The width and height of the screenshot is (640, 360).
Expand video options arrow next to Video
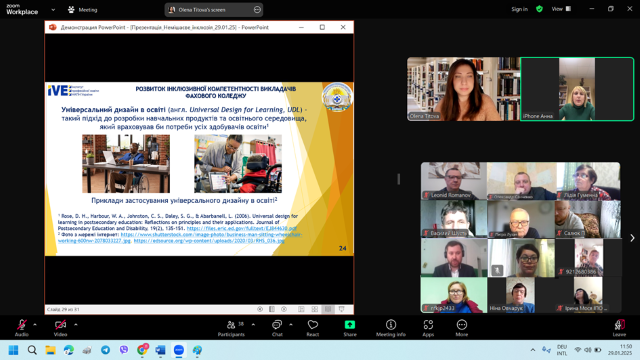[76, 325]
